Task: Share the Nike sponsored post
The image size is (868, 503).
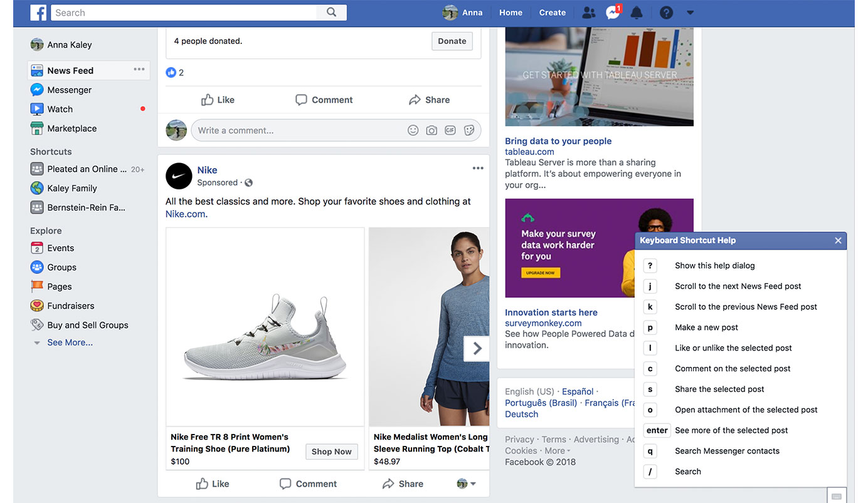Action: 403,484
